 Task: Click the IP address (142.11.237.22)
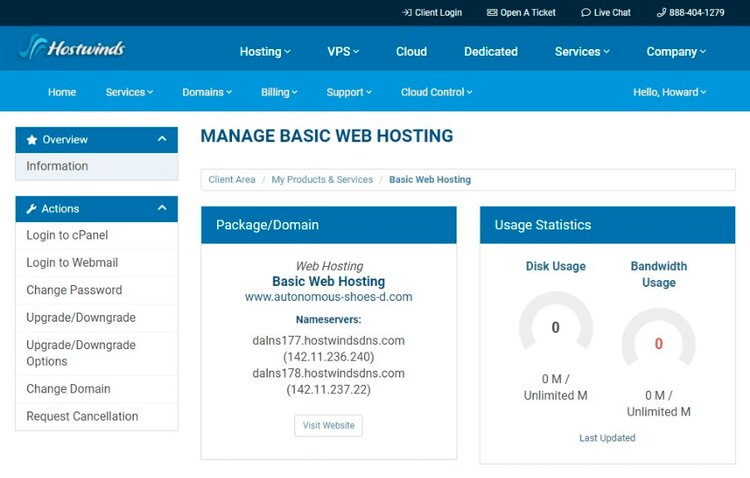329,389
